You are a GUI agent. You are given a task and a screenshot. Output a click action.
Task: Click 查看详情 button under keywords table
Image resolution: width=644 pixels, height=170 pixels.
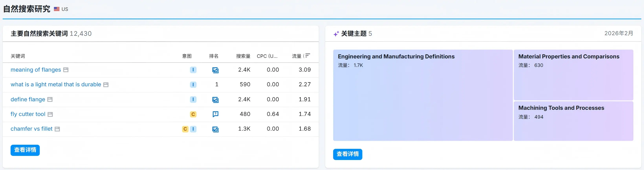pyautogui.click(x=25, y=150)
